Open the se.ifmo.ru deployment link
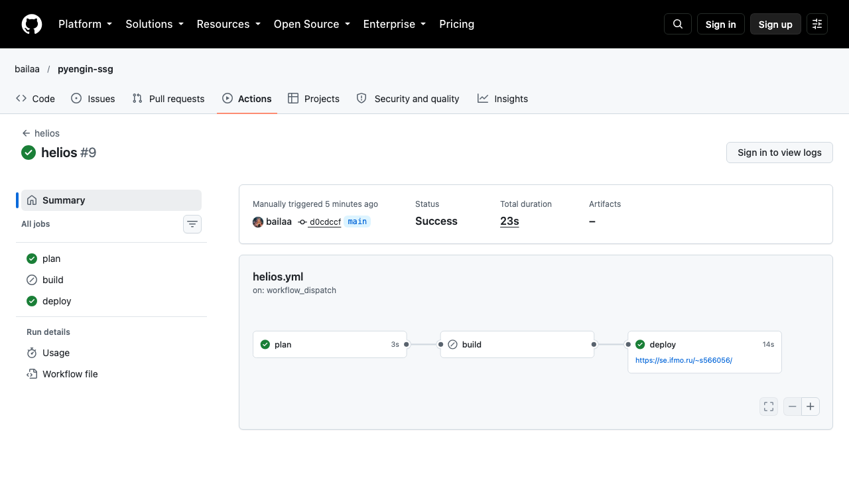This screenshot has height=504, width=849. point(684,360)
